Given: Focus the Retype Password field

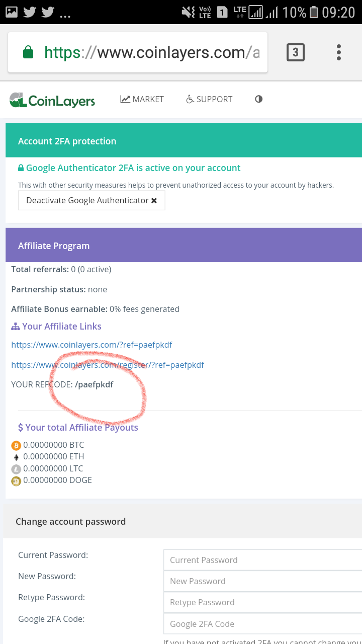Looking at the screenshot, I should click(x=262, y=602).
